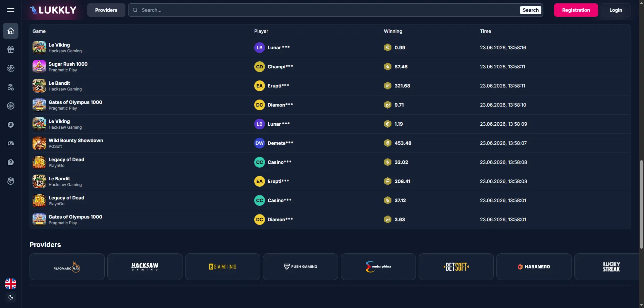Click the magnifier icon in the search bar
The height and width of the screenshot is (308, 644).
tap(135, 10)
